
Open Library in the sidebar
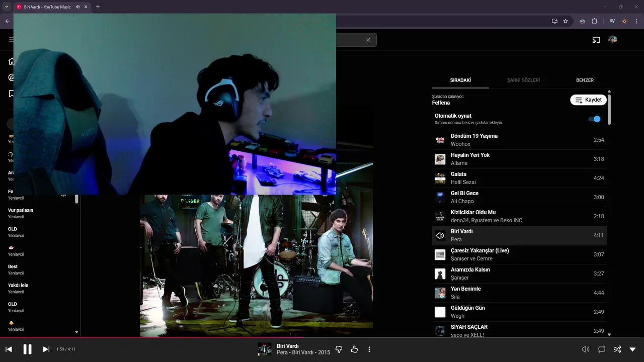coord(11,94)
